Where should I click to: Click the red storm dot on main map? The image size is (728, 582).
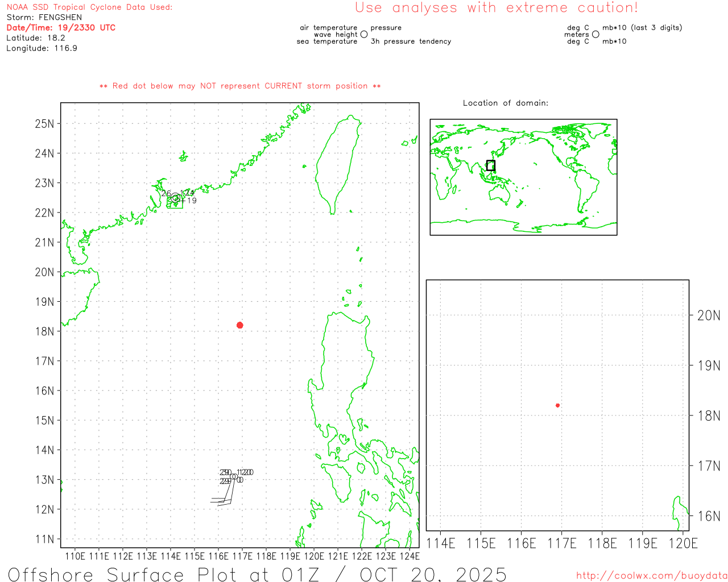click(x=240, y=325)
